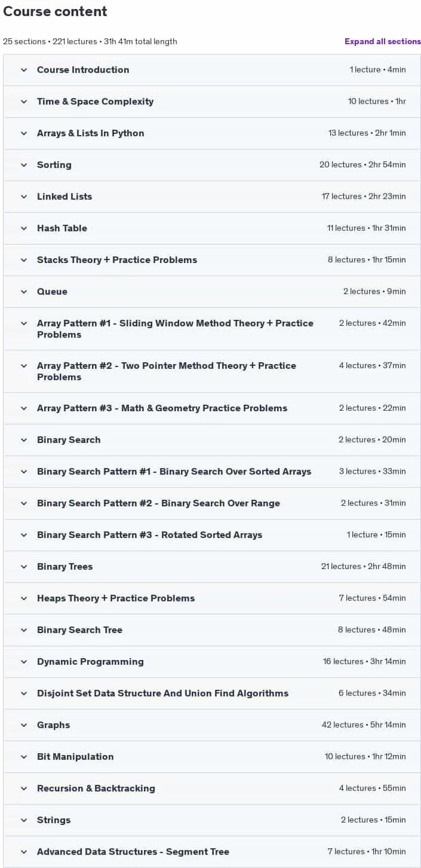Image resolution: width=421 pixels, height=868 pixels.
Task: Expand Dynamic Programming section
Action: (x=212, y=662)
